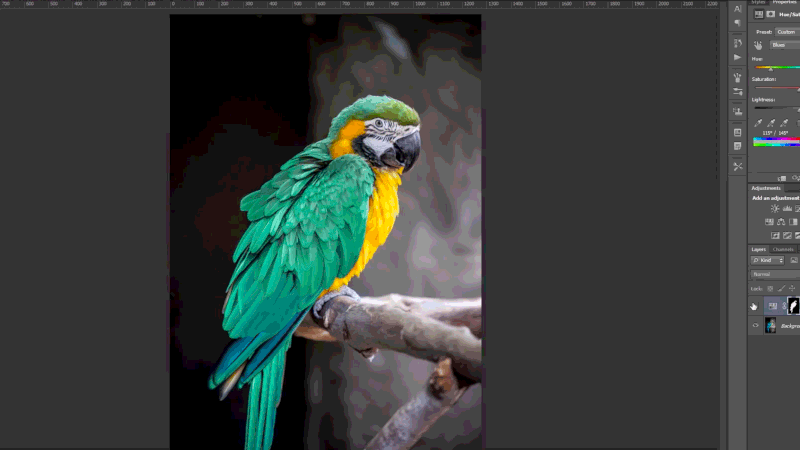This screenshot has width=800, height=450.
Task: Open the Character panel (A| icon)
Action: coord(738,9)
